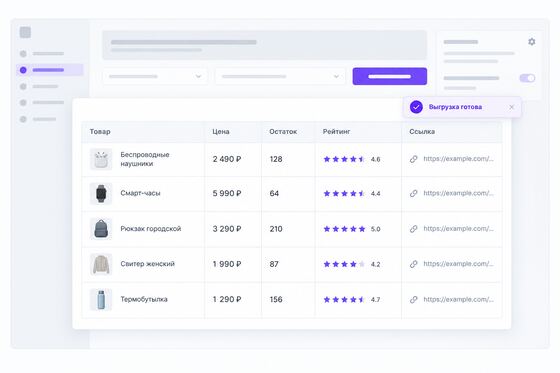
Task: Click the star rating in Термобутылка row
Action: tap(344, 299)
